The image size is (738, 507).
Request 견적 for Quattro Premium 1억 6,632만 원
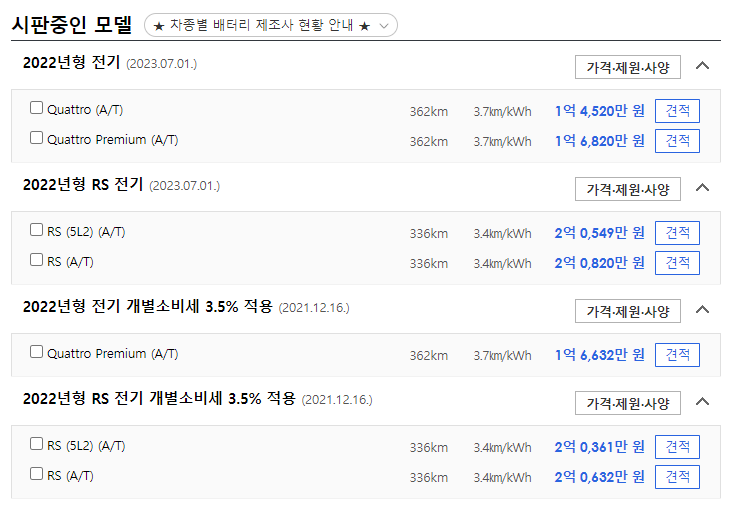[x=677, y=355]
